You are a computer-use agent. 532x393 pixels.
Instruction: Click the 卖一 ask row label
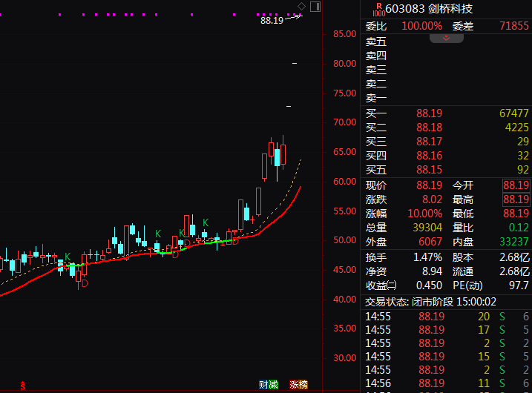pyautogui.click(x=376, y=98)
